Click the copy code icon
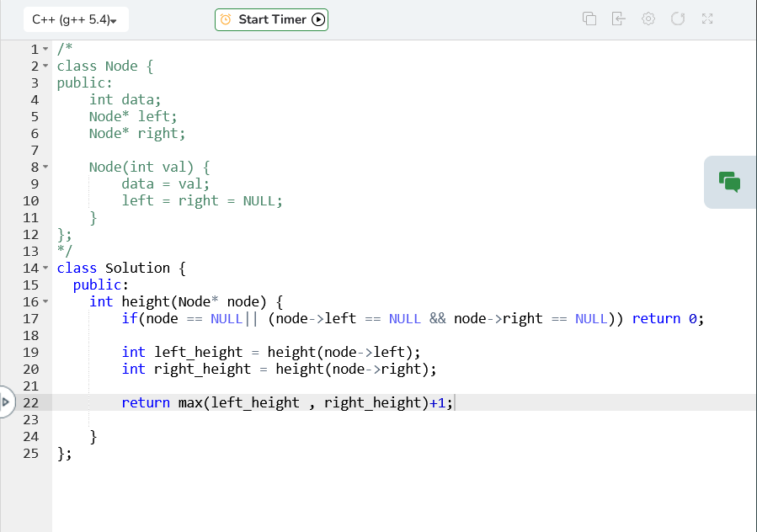Screen dimensions: 757x532 click(x=589, y=19)
